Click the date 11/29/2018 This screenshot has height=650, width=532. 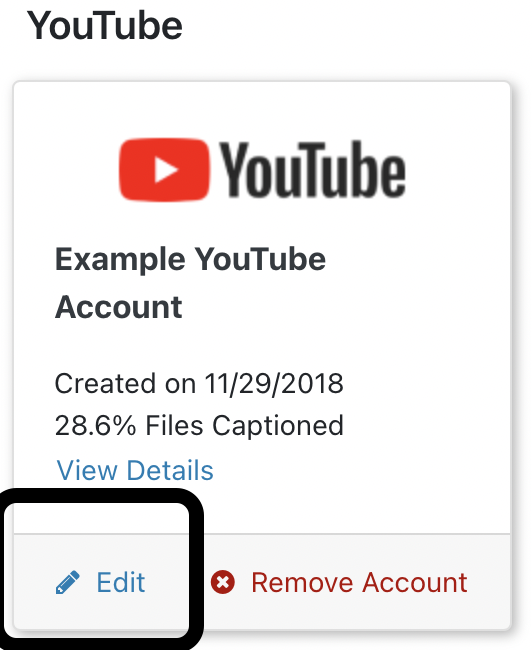tap(274, 383)
